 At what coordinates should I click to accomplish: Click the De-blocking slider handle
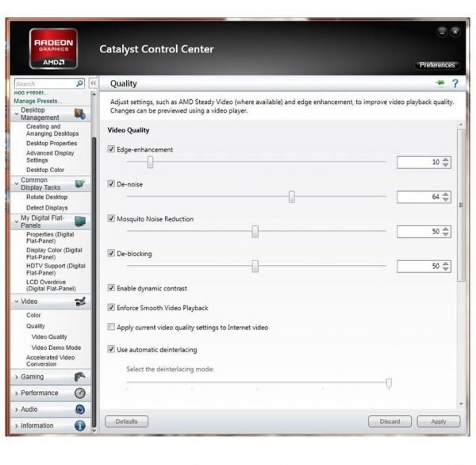point(255,267)
